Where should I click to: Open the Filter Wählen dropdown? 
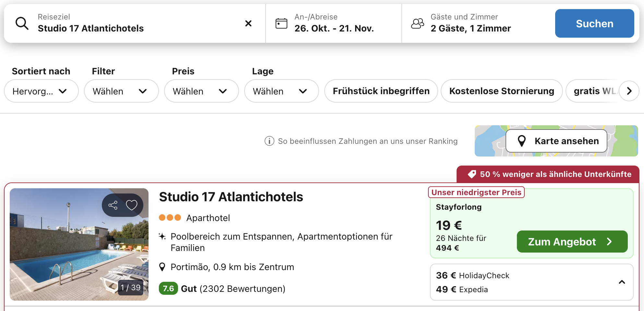(x=121, y=91)
